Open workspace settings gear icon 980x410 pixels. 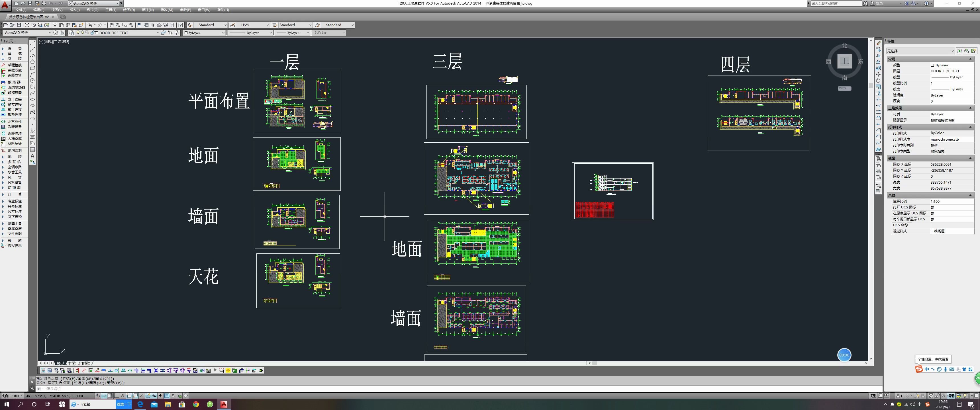(x=56, y=33)
